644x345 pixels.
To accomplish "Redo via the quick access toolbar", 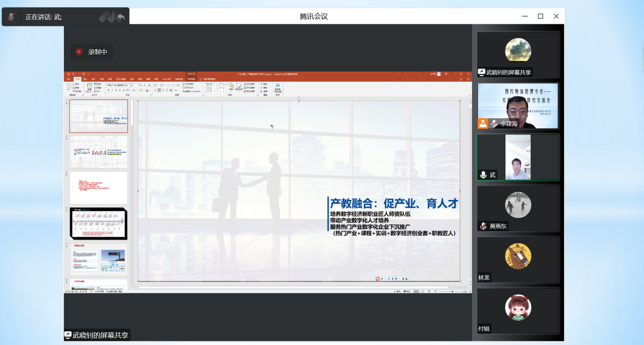I will (x=79, y=74).
